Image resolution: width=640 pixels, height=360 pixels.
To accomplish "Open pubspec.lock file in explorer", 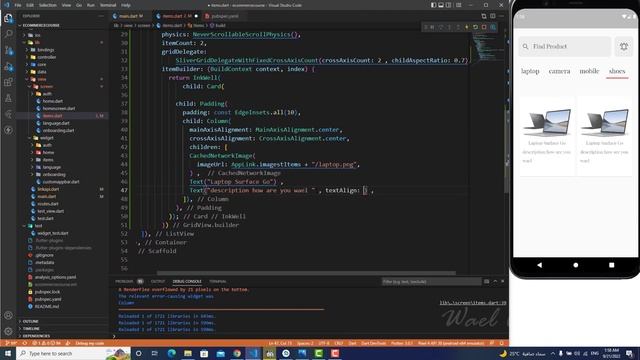I will [47, 292].
